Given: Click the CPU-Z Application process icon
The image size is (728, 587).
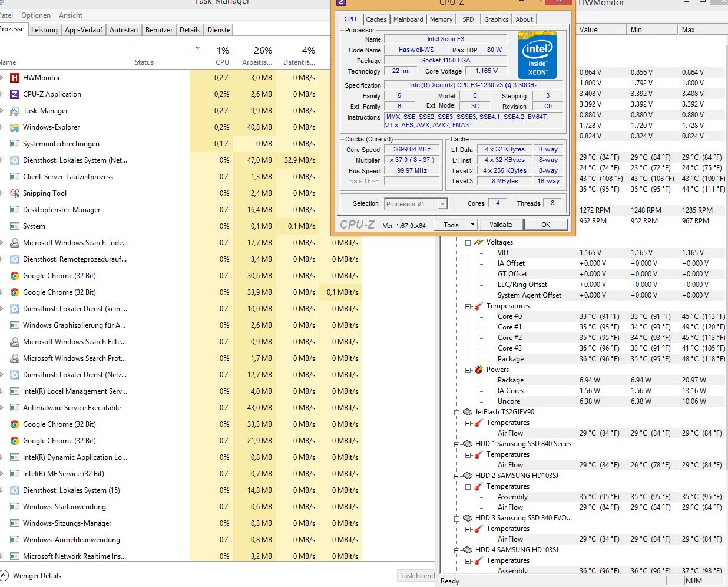Looking at the screenshot, I should [15, 94].
